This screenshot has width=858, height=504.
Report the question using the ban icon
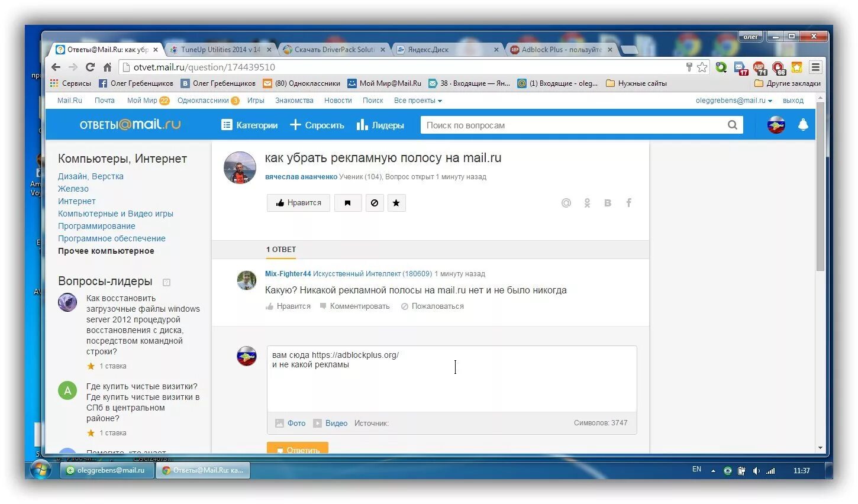point(375,203)
